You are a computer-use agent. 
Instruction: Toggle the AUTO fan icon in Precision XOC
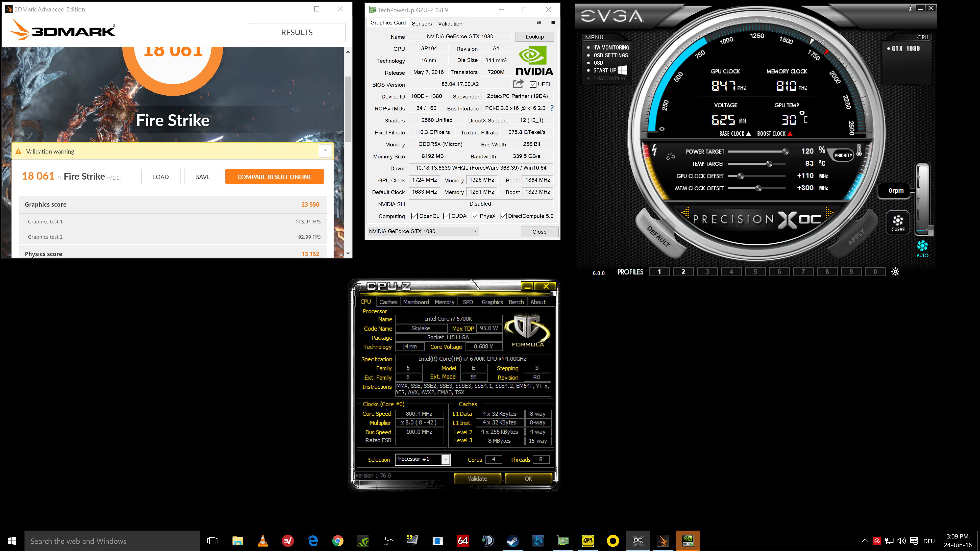coord(922,249)
